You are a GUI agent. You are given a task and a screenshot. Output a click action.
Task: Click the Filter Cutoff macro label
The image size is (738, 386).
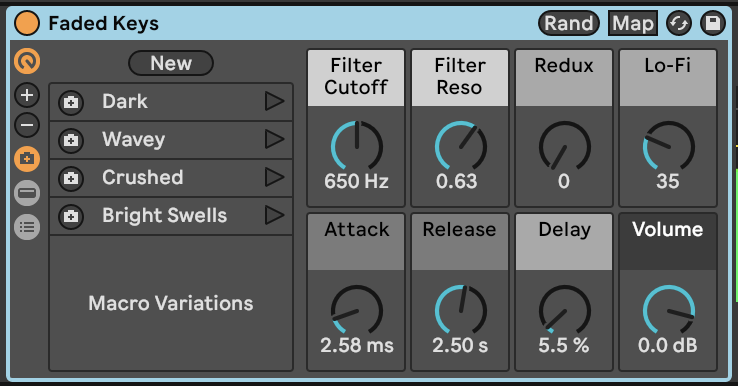(356, 78)
